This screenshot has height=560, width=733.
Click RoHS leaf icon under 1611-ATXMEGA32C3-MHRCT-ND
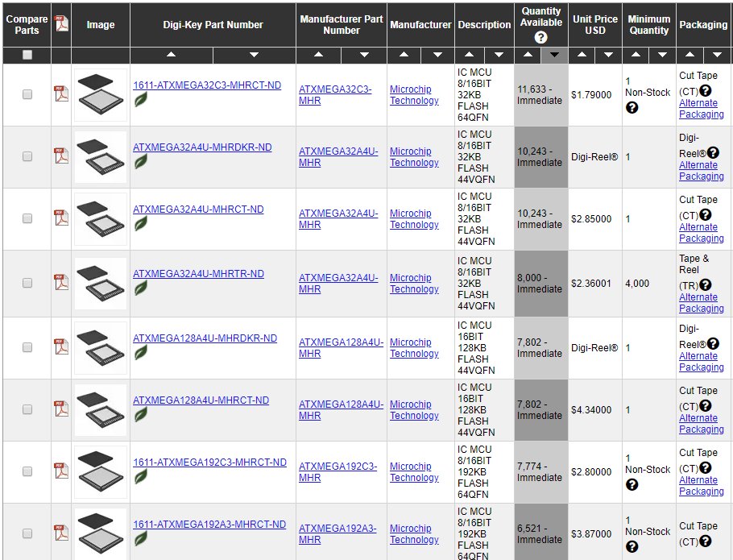click(141, 100)
